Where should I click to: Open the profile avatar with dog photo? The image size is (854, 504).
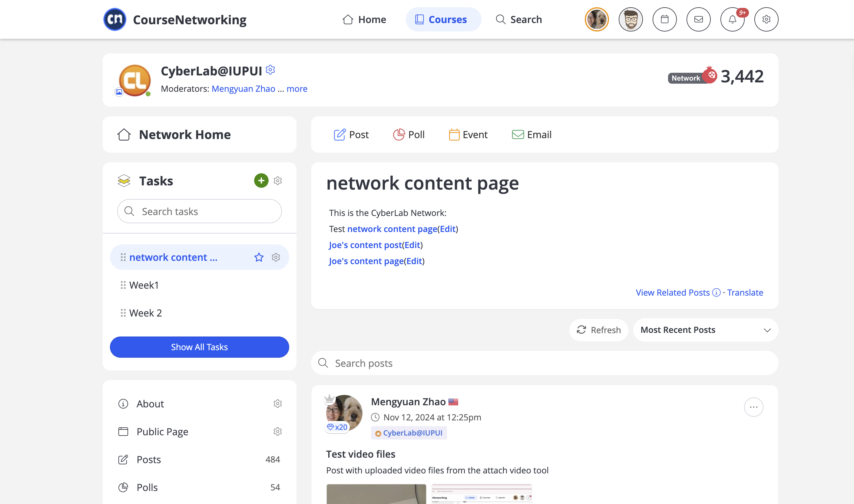click(597, 19)
